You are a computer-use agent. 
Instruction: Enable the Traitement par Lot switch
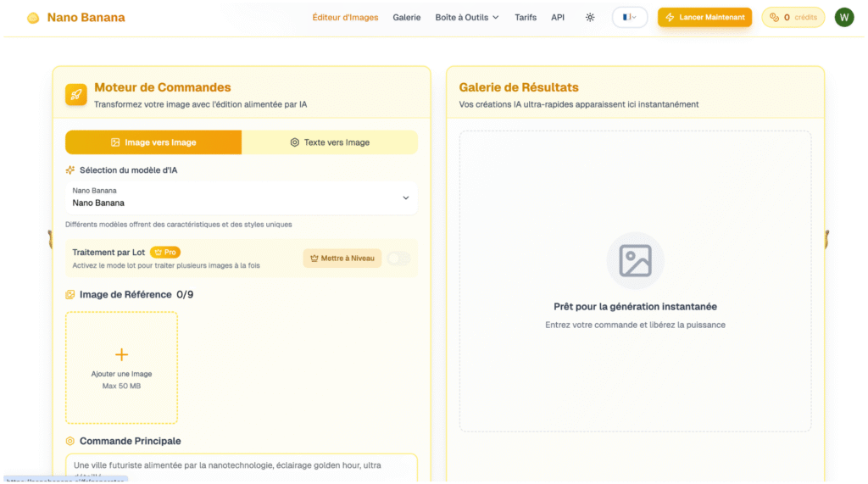tap(398, 259)
